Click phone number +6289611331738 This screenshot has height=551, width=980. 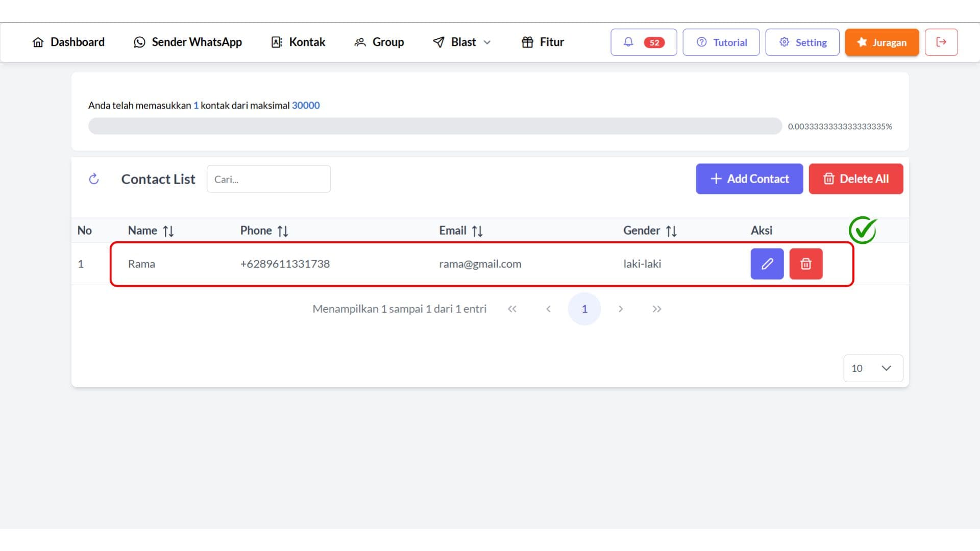click(x=285, y=264)
